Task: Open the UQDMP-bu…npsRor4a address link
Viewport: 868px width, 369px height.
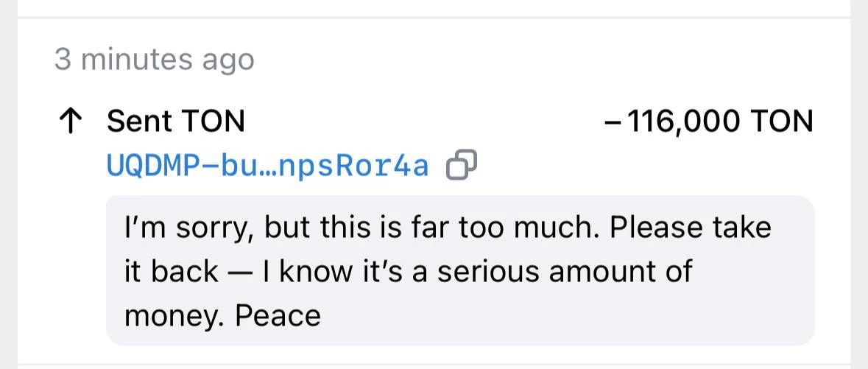Action: (x=267, y=166)
